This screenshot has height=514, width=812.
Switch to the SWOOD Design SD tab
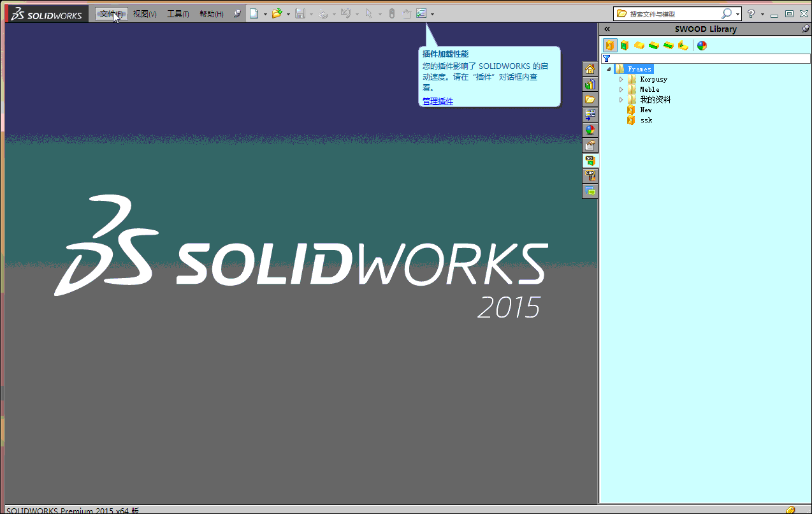(590, 161)
